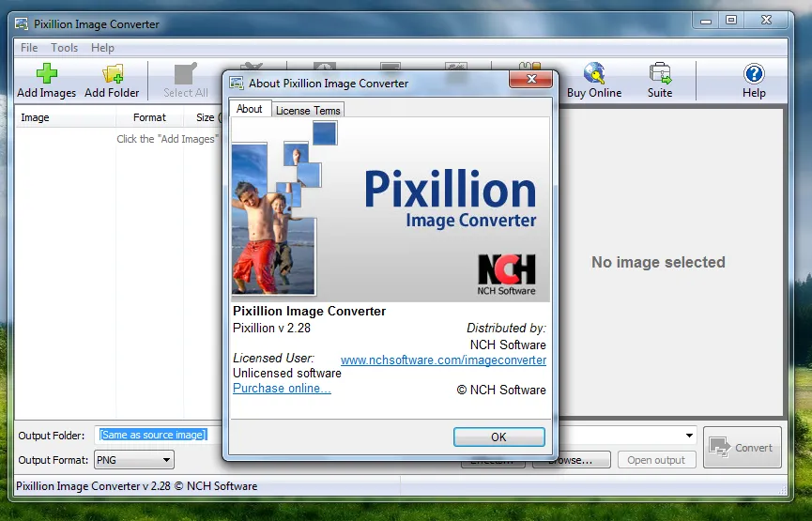The image size is (812, 521).
Task: Click the 'Unlicensed software' text
Action: click(x=287, y=374)
